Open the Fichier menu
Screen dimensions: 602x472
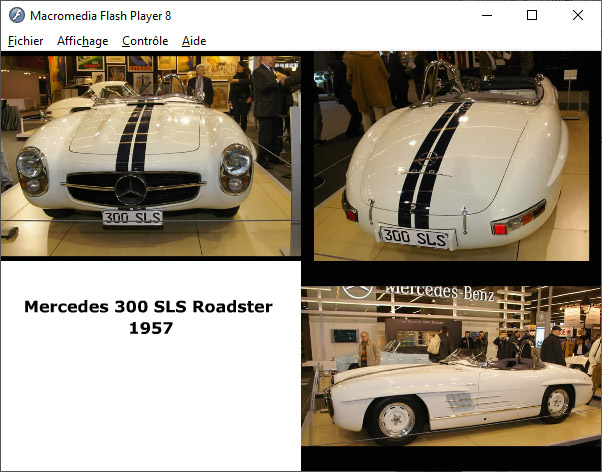25,41
